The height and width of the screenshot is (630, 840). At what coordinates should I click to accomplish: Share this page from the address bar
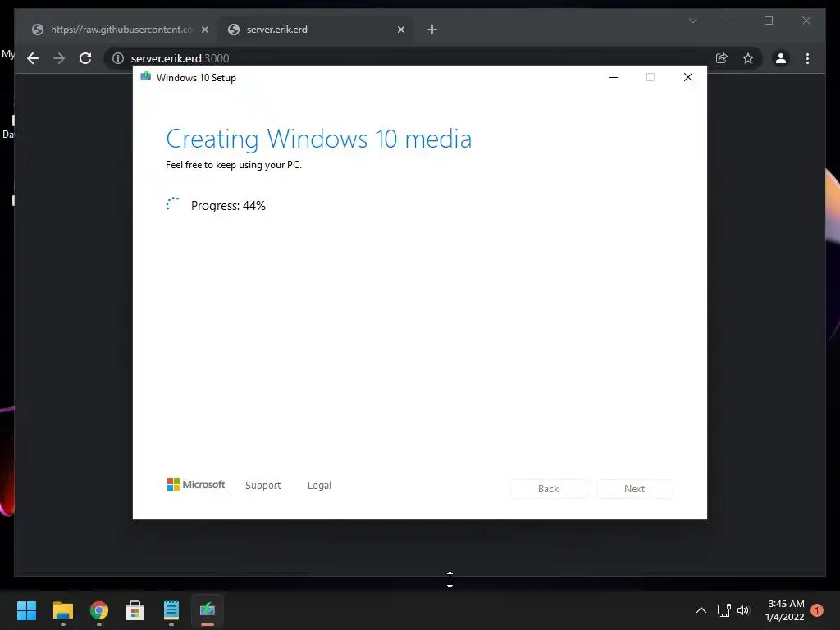pyautogui.click(x=722, y=58)
